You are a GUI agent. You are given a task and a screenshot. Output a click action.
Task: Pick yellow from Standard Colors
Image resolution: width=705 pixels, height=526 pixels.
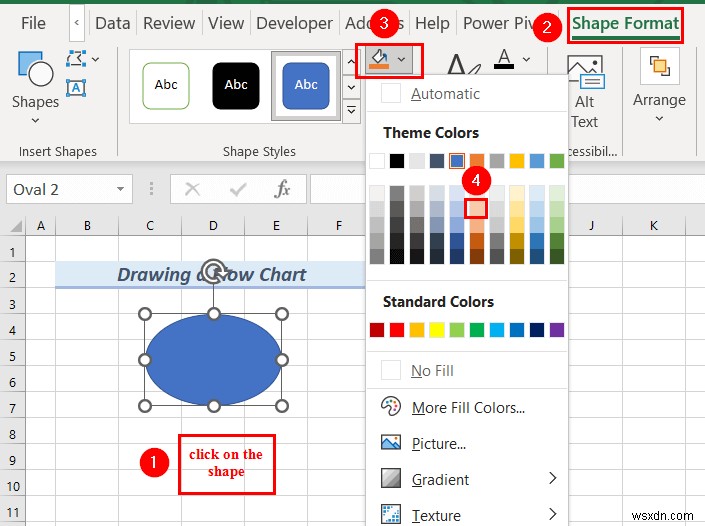(x=437, y=330)
